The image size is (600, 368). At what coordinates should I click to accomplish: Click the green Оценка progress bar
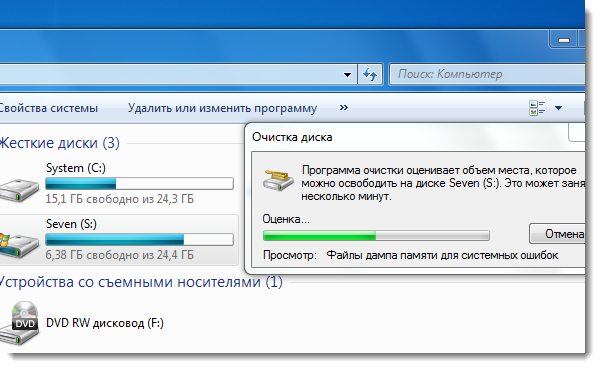click(376, 235)
